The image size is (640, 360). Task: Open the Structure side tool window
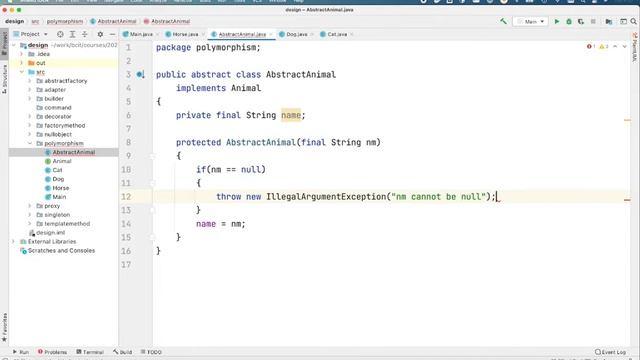coord(4,79)
